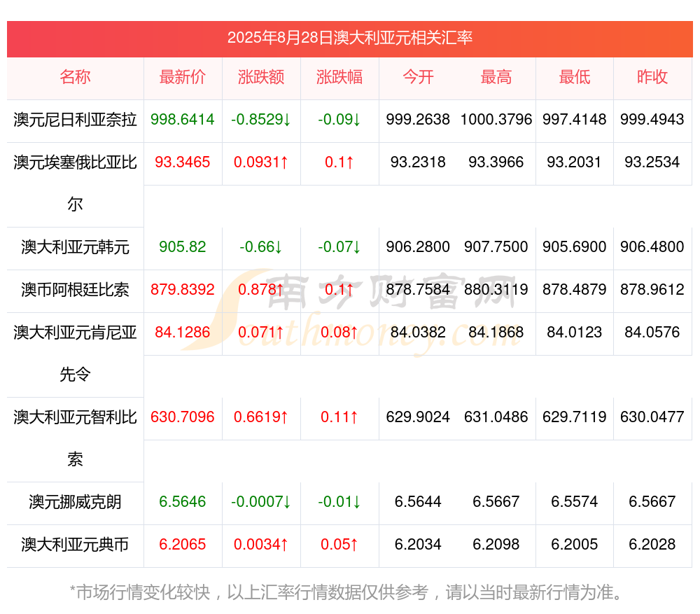Select the row name 澳币阿根廷比索
This screenshot has height=614, width=700.
[x=75, y=290]
